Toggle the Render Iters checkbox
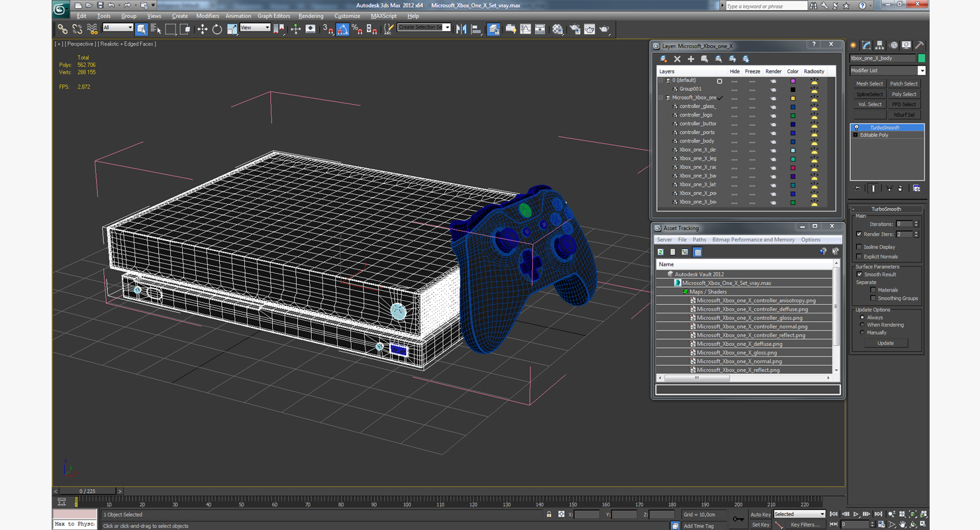980x530 pixels. (x=859, y=234)
